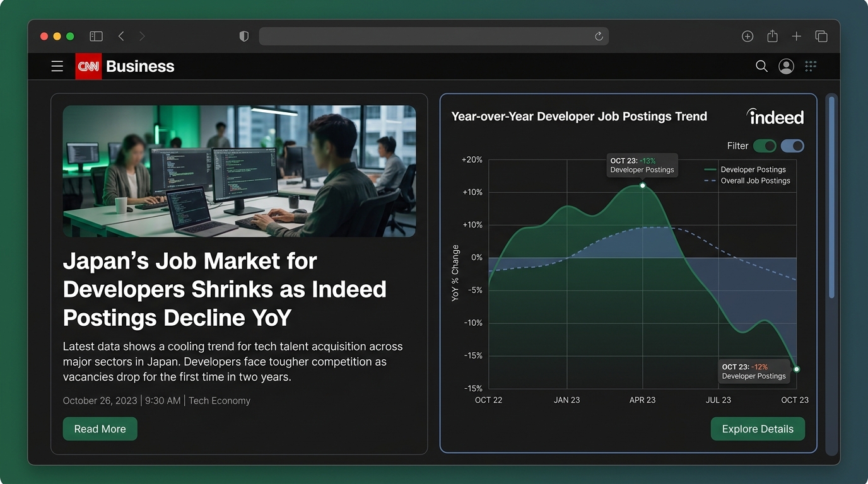Click the tooltip showing -12% Developer Postings

[754, 371]
